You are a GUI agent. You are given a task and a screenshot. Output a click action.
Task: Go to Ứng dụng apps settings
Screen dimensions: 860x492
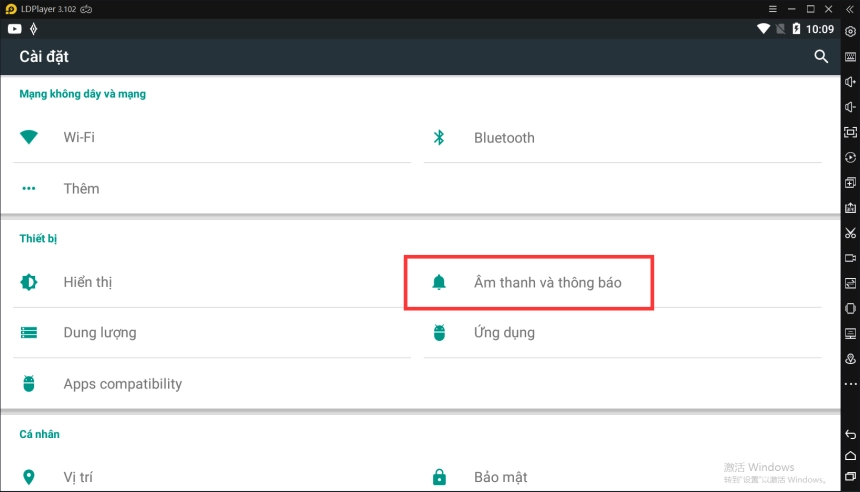pyautogui.click(x=504, y=333)
